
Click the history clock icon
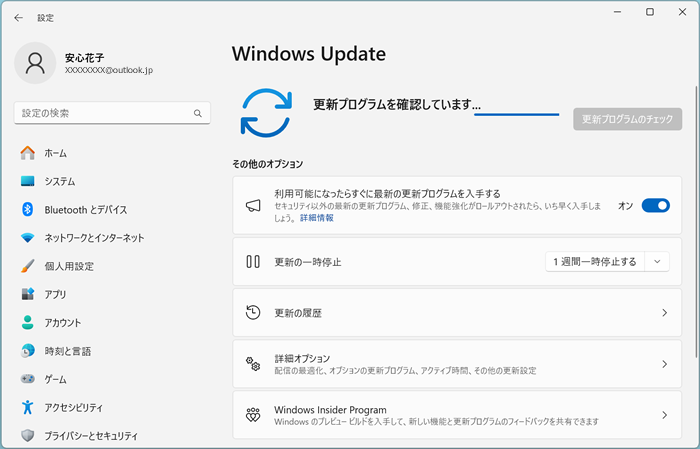pyautogui.click(x=253, y=312)
